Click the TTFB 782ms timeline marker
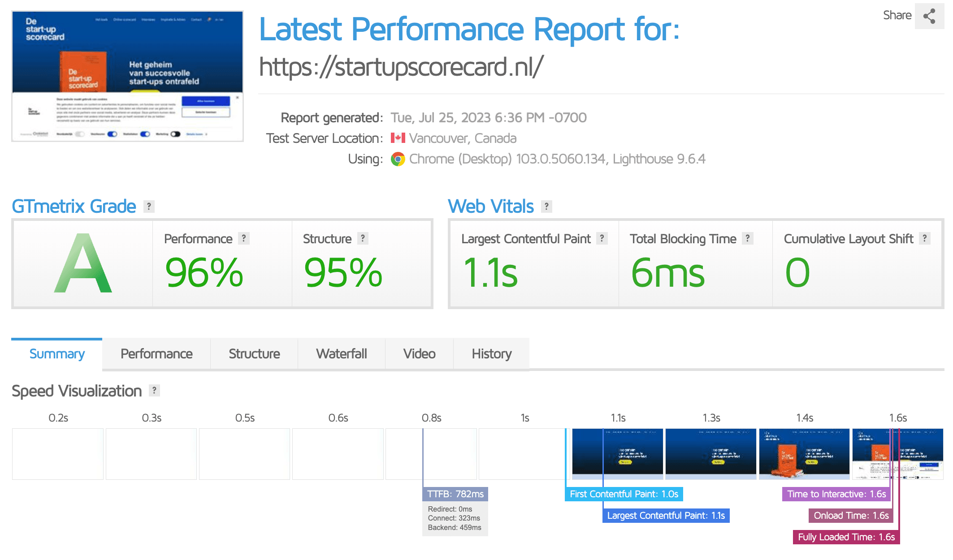 tap(455, 494)
